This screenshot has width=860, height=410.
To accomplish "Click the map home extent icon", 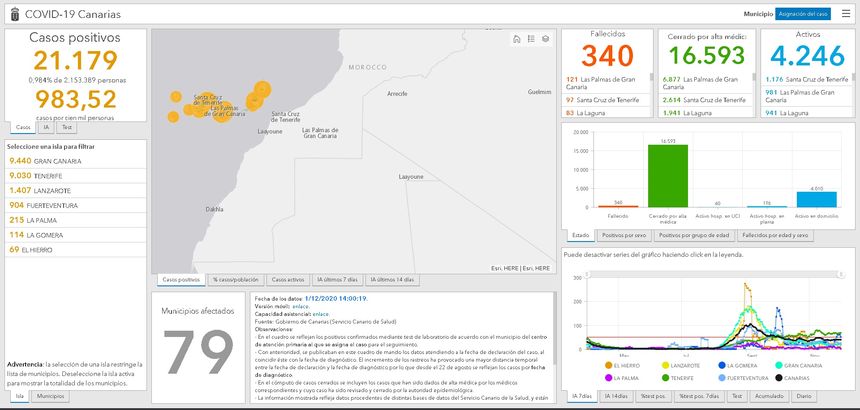I will click(516, 39).
